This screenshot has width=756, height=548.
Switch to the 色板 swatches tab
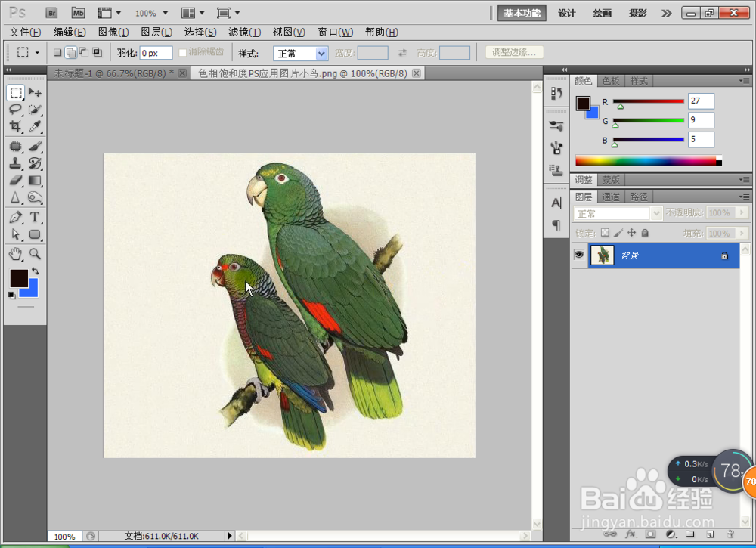pyautogui.click(x=610, y=81)
